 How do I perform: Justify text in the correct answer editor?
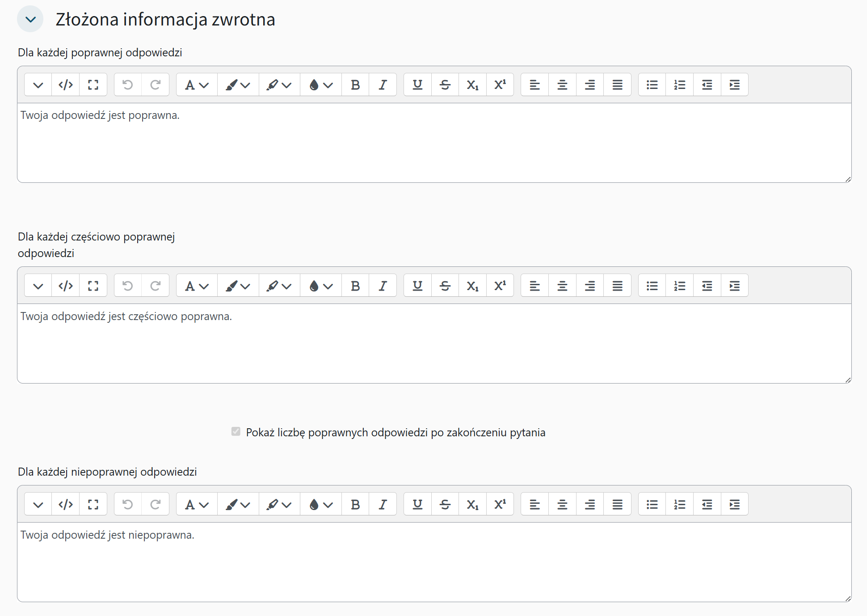[x=617, y=84]
